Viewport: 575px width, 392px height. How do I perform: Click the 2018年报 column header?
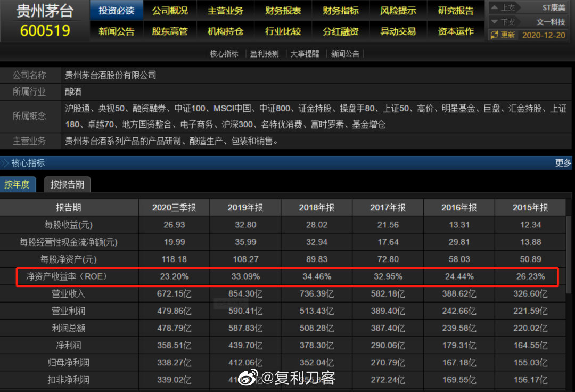316,208
